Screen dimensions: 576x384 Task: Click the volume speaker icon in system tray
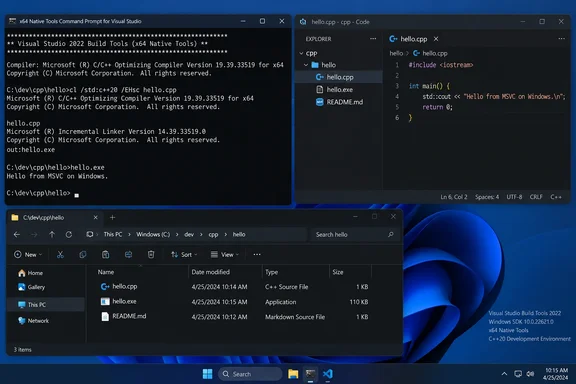[x=530, y=374]
